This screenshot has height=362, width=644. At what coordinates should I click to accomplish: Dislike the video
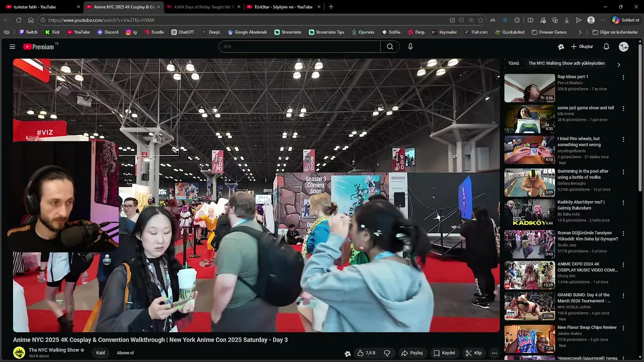click(x=387, y=353)
